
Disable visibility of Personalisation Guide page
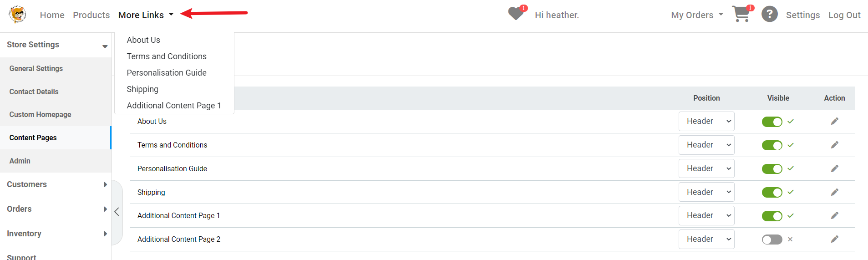pos(772,169)
